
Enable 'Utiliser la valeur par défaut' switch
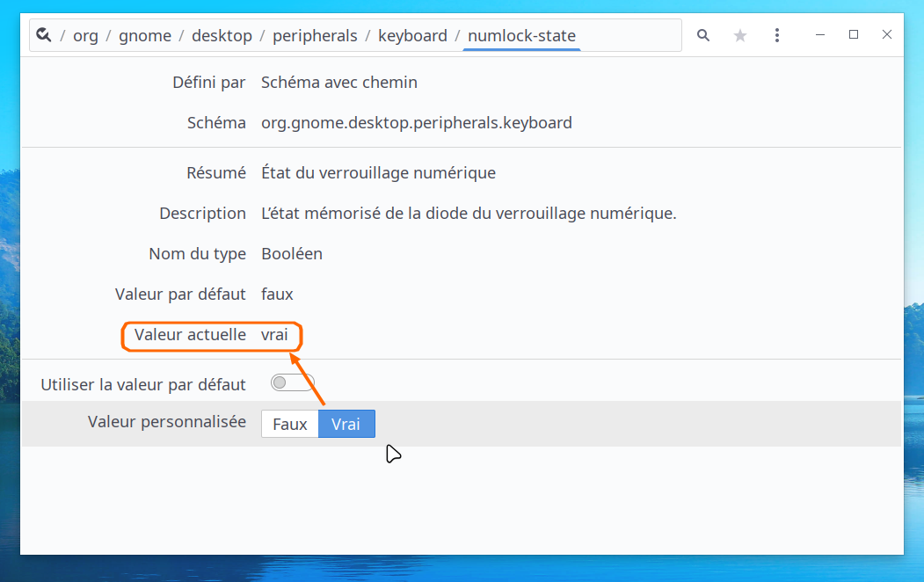coord(293,383)
